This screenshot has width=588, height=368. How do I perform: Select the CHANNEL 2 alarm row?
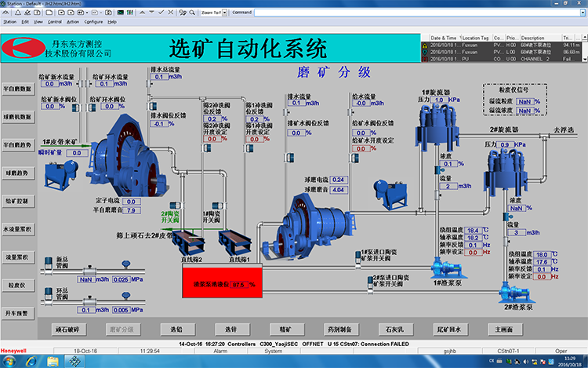(x=501, y=59)
